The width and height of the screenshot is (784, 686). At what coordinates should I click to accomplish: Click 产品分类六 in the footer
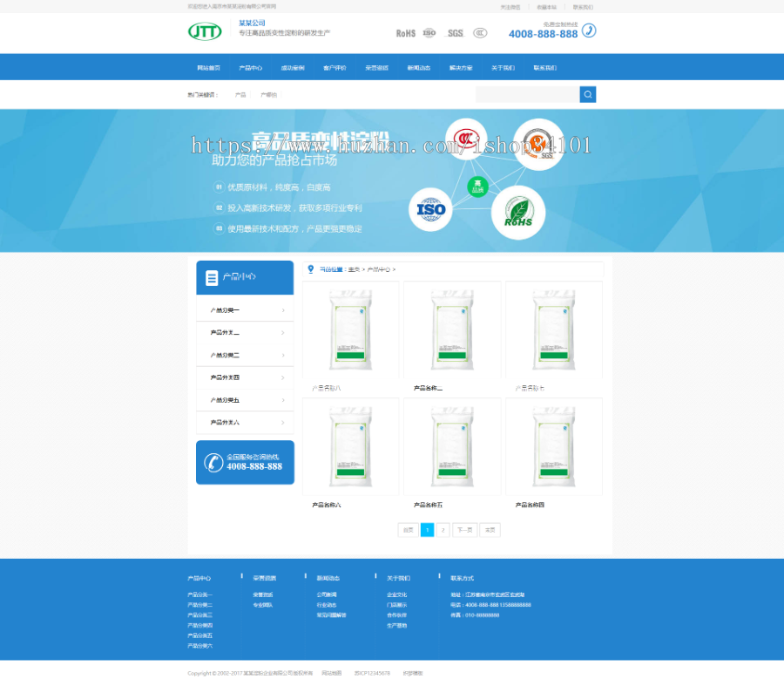[200, 646]
